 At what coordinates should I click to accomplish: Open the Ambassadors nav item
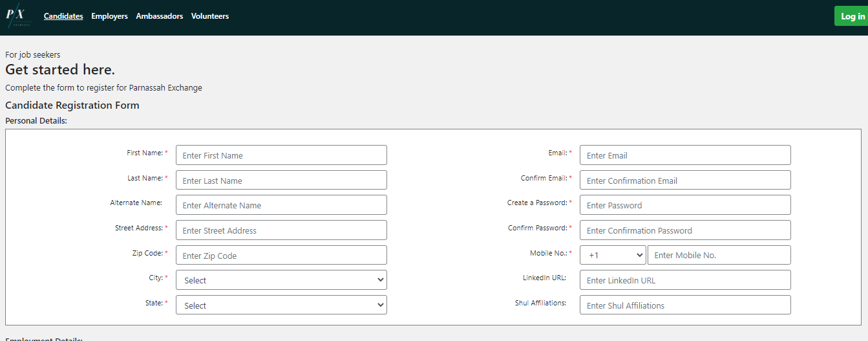(x=160, y=16)
